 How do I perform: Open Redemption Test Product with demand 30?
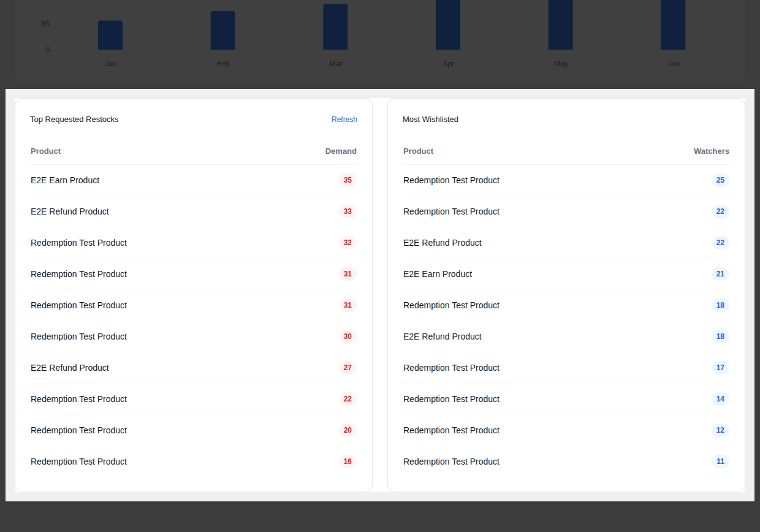point(79,336)
